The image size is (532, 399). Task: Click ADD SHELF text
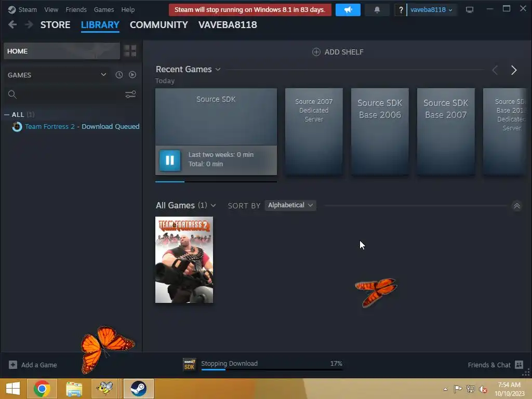[344, 52]
